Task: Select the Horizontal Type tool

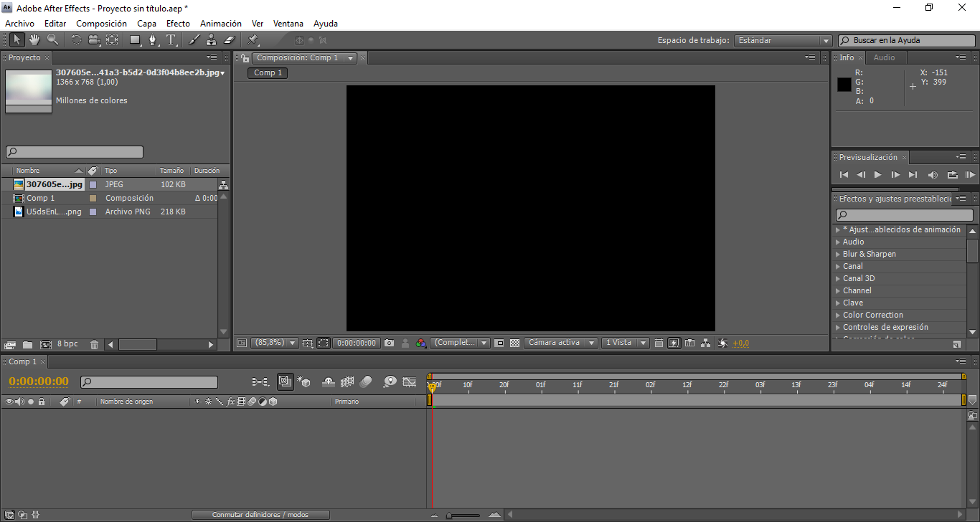Action: coord(171,40)
